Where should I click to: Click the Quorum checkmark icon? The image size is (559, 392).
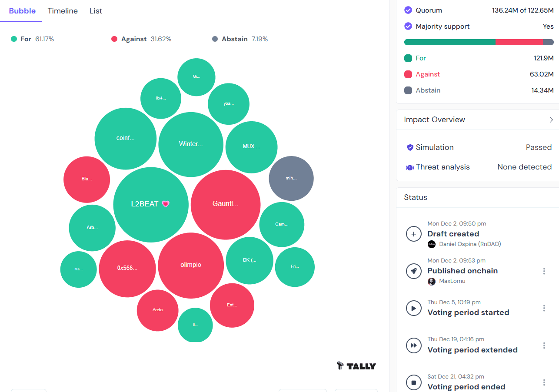(408, 10)
